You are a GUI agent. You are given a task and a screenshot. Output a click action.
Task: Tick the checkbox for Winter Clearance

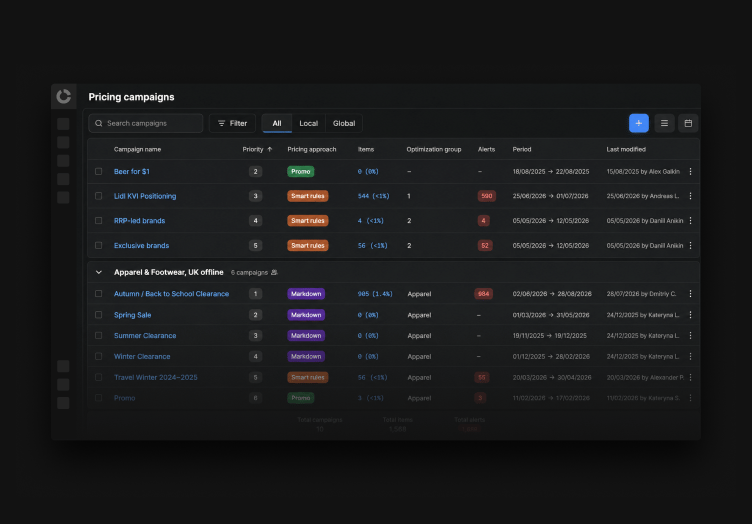coord(98,356)
